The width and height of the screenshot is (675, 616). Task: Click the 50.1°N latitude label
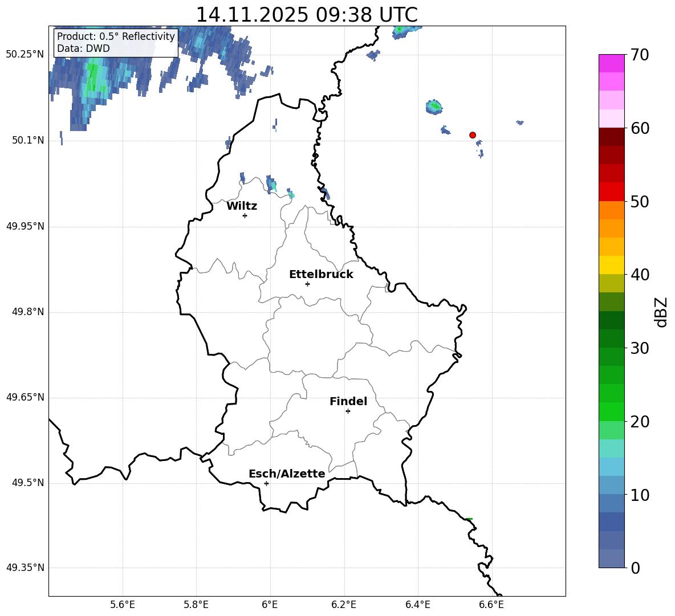(x=27, y=140)
